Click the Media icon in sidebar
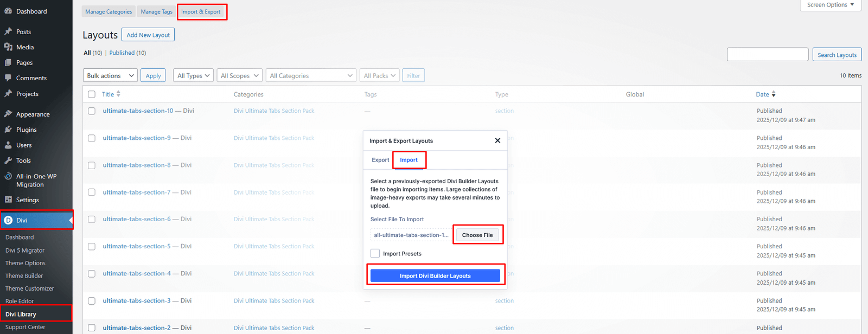Viewport: 868px width, 334px height. 8,47
